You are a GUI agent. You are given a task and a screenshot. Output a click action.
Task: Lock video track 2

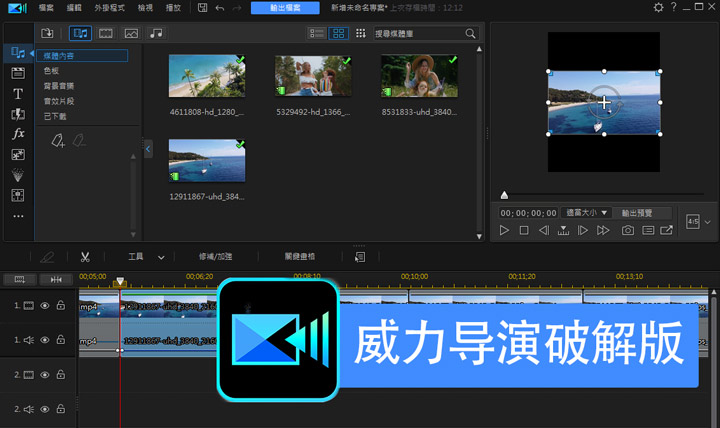(x=61, y=374)
